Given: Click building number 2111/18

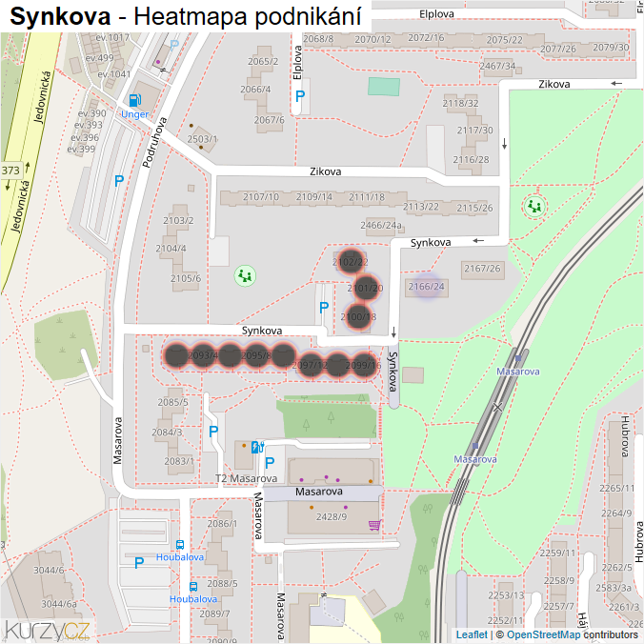Looking at the screenshot, I should pyautogui.click(x=367, y=197).
